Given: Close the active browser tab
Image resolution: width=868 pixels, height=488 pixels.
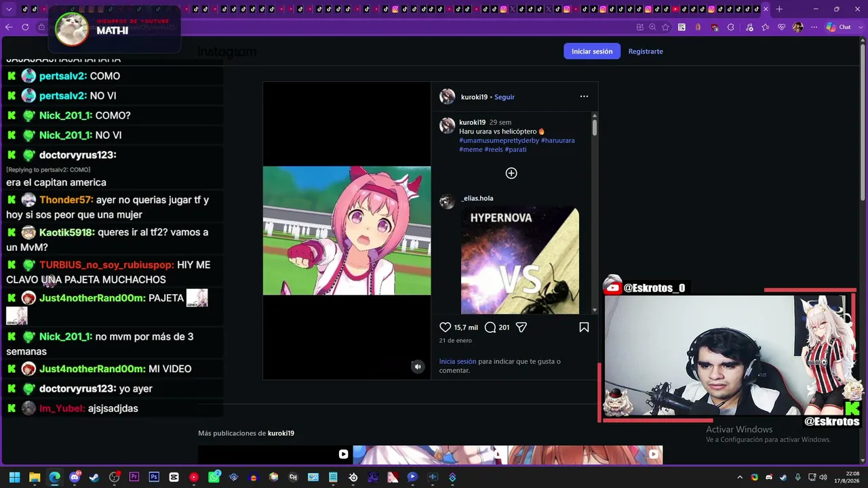Looking at the screenshot, I should coord(766,9).
